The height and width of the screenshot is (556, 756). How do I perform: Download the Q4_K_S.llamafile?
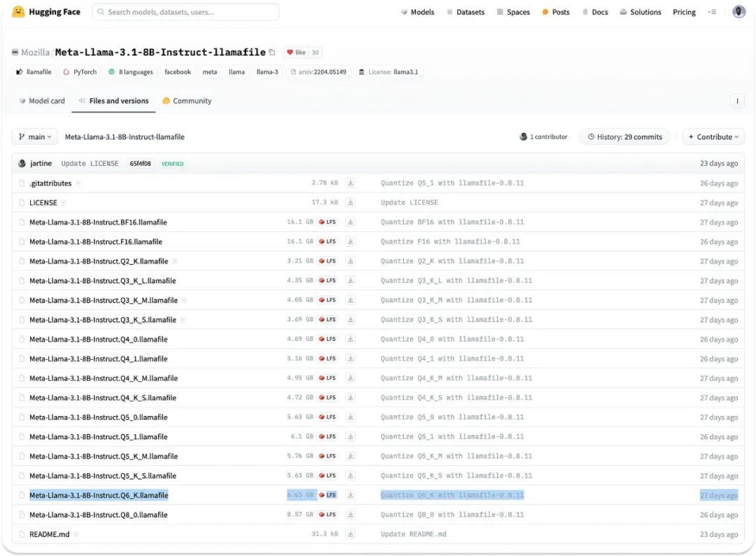pos(351,398)
